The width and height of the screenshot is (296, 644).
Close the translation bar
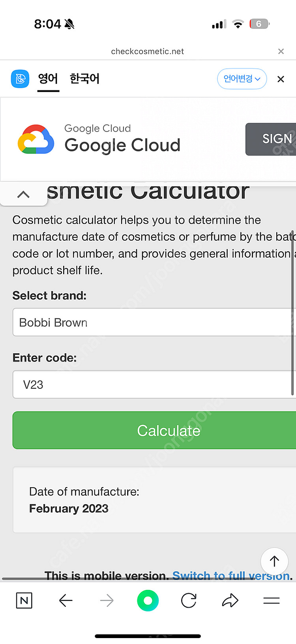pos(281,79)
